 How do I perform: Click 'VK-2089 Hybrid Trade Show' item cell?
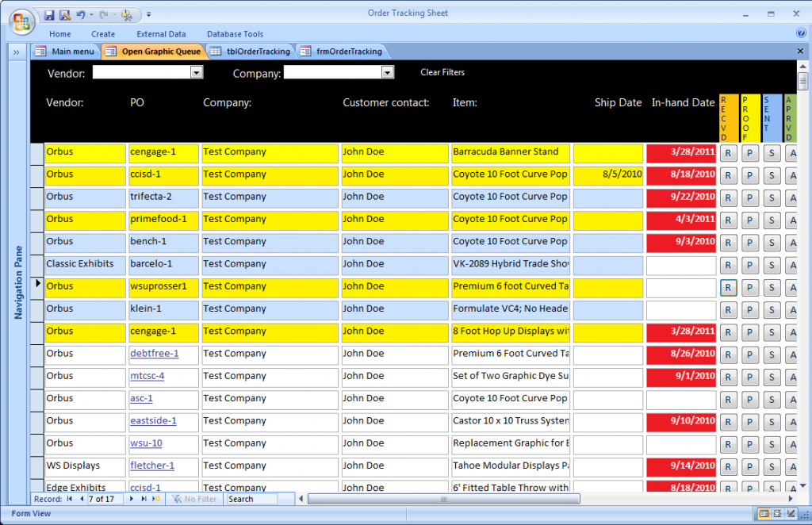point(511,265)
